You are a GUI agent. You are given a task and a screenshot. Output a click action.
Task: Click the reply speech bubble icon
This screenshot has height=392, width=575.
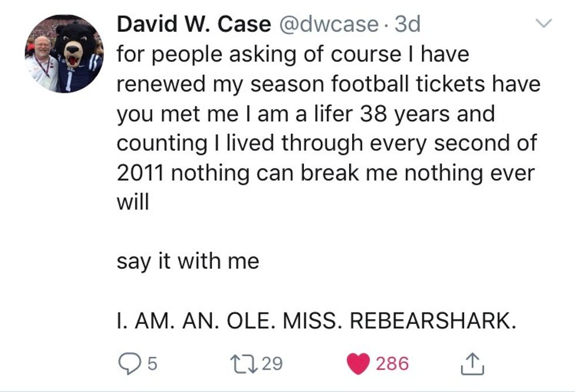[x=128, y=364]
